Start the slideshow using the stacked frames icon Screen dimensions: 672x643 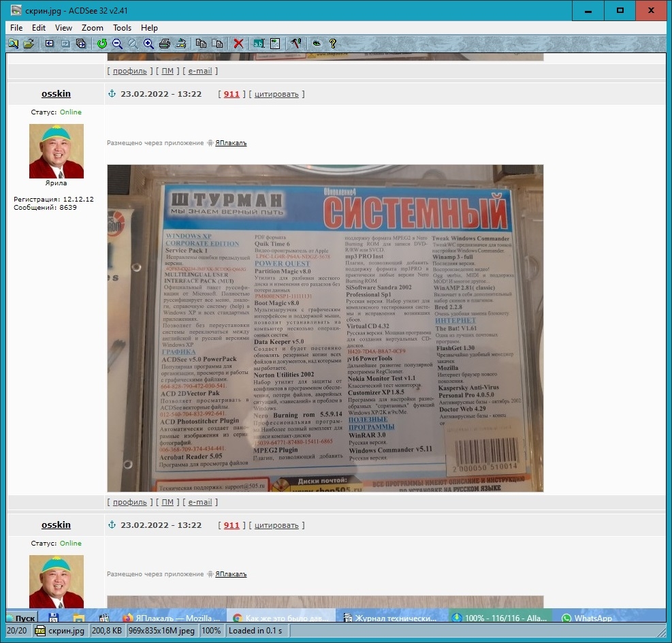click(80, 44)
